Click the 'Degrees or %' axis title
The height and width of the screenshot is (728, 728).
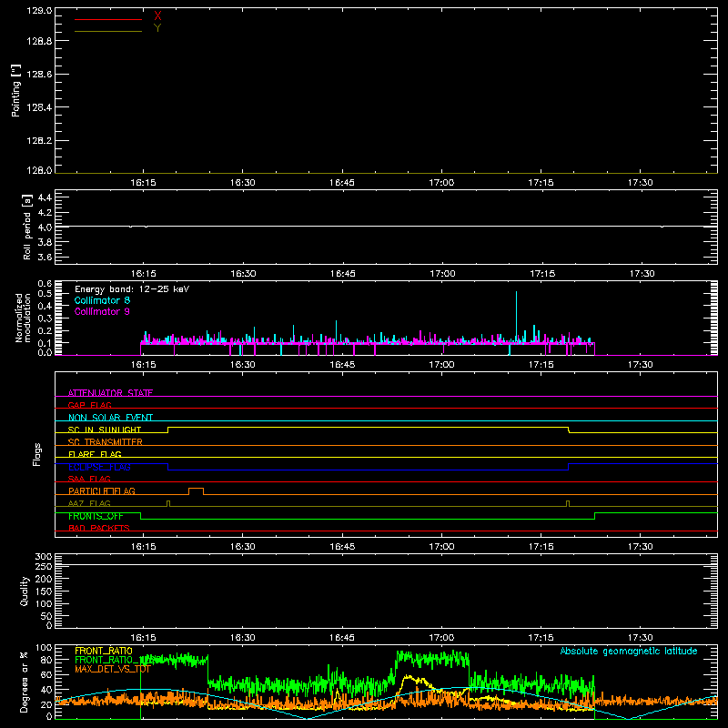(x=25, y=682)
